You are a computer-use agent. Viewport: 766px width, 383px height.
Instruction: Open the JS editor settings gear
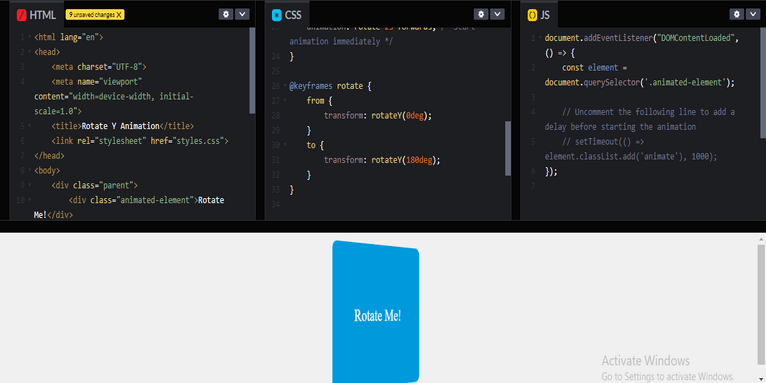tap(737, 14)
